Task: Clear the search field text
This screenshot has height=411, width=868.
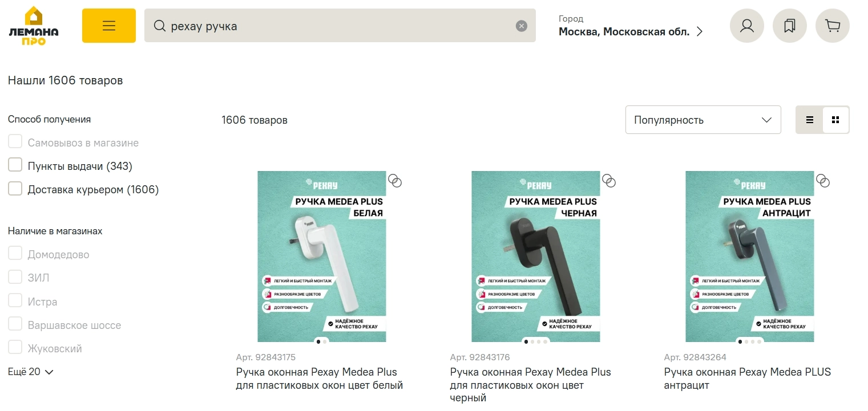Action: pos(521,26)
